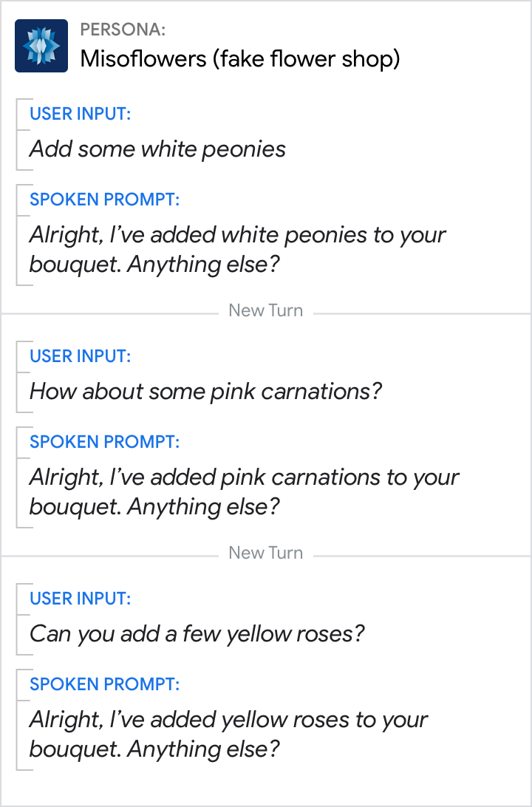The image size is (532, 807).
Task: Select "How about some pink carnations?" text
Action: point(205,392)
